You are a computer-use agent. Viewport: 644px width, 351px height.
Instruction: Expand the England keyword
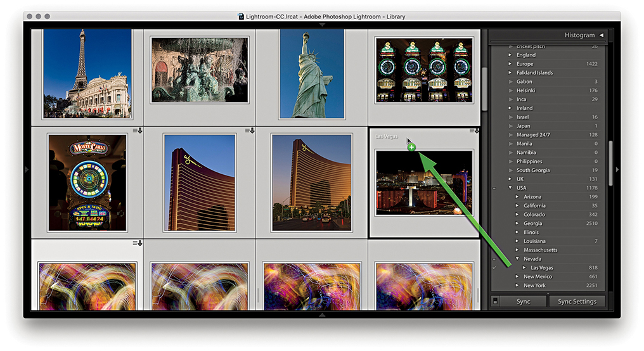[510, 55]
